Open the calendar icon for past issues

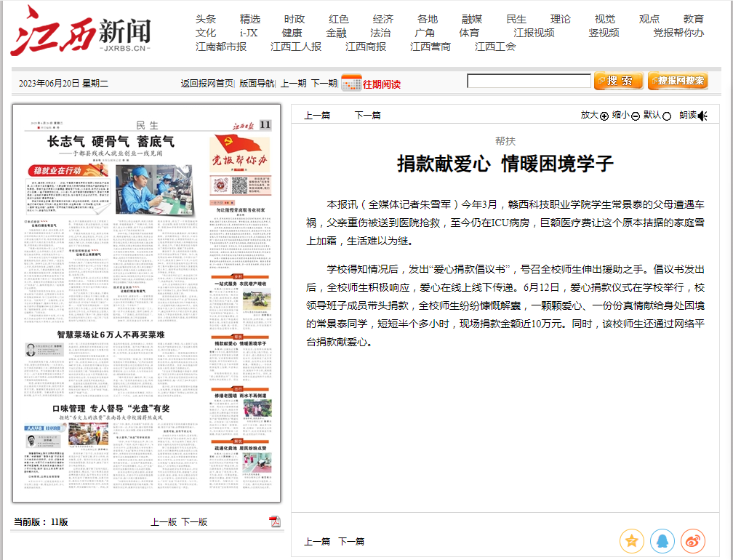[351, 83]
